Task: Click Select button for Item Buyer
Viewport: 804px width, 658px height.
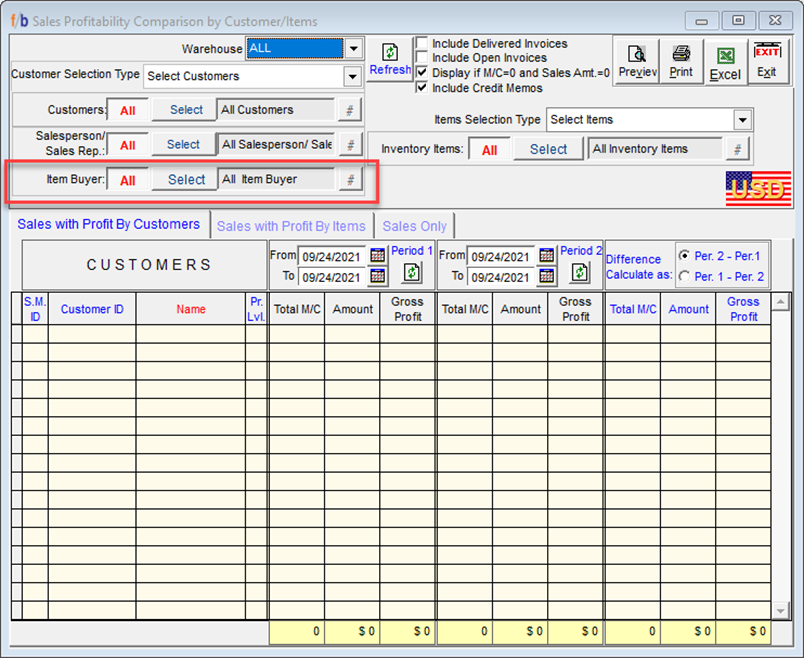Action: coord(186,180)
